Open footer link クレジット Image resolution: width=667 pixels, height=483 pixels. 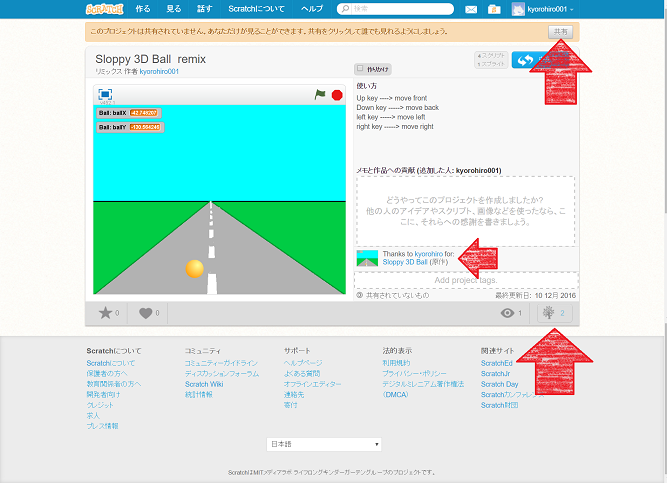tap(100, 405)
